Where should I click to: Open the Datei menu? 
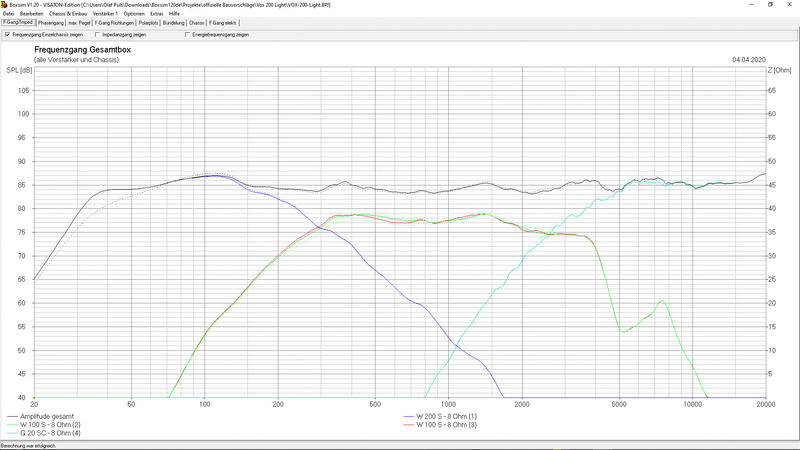click(x=8, y=13)
